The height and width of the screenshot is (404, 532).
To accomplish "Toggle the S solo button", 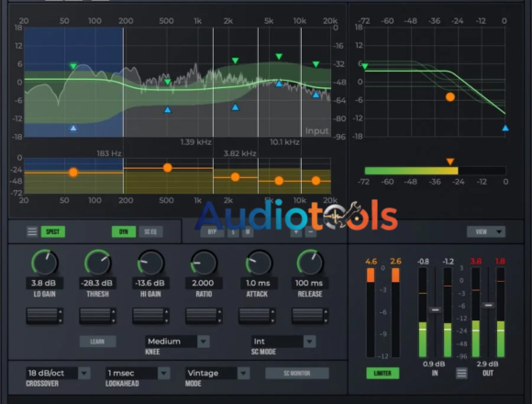I will click(x=233, y=232).
